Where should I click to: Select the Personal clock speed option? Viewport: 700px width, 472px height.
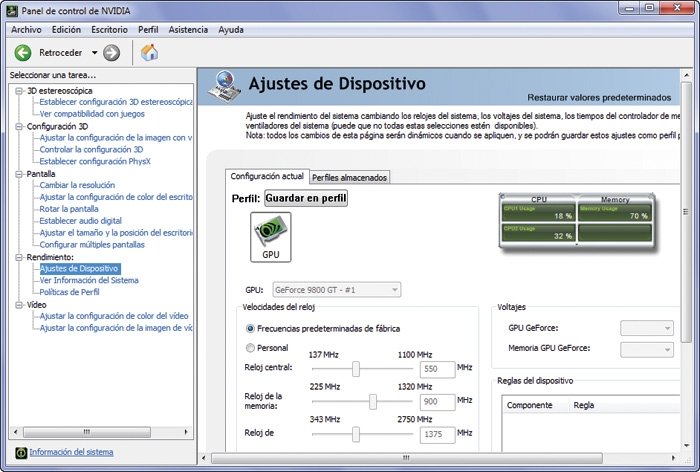tap(250, 348)
